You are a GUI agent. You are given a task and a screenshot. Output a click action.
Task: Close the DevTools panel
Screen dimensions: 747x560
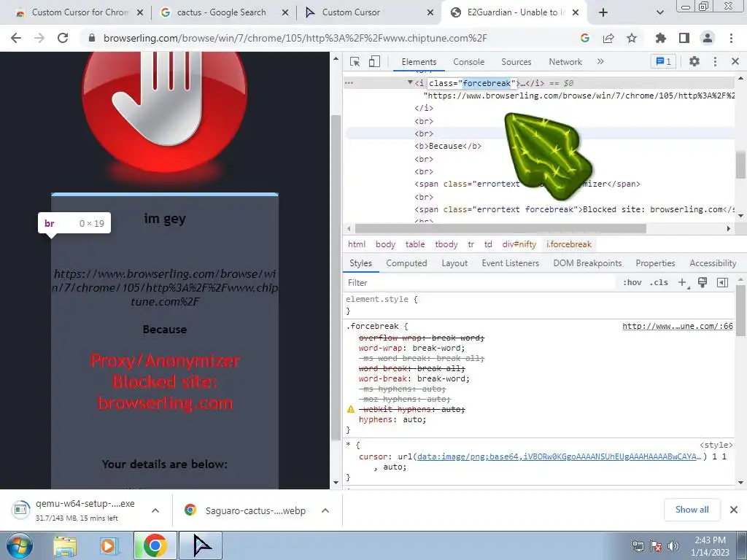coord(735,61)
